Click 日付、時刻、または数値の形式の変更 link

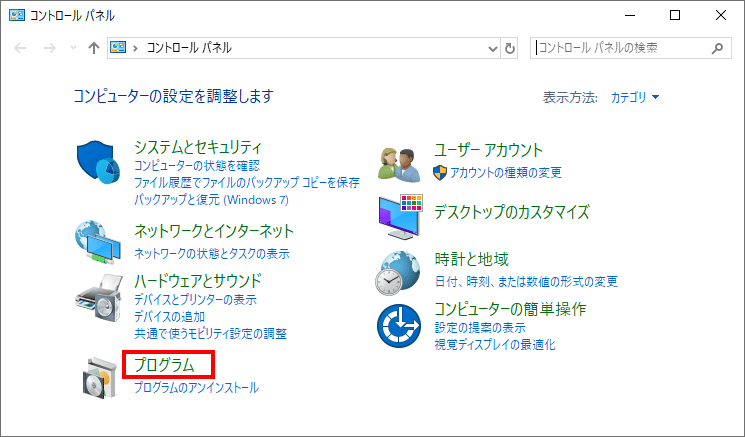tap(526, 282)
